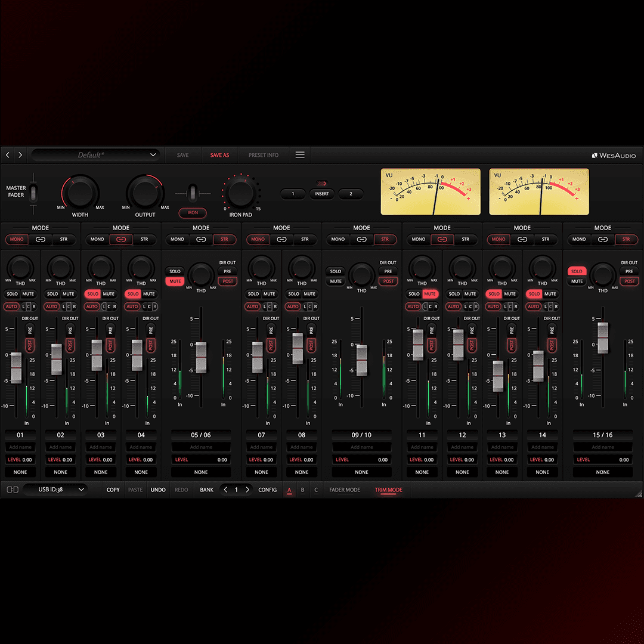
Task: Click the device connection icon beside USB ID
Action: (13, 490)
